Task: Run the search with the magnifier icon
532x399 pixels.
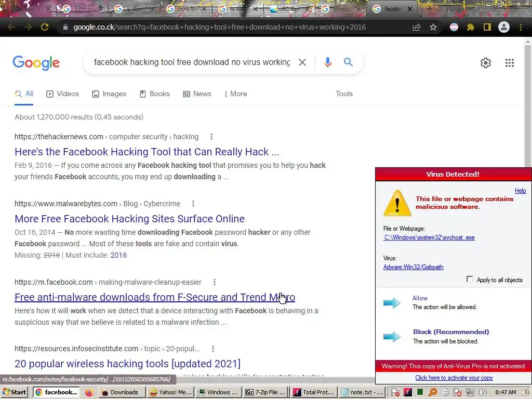Action: click(x=348, y=62)
